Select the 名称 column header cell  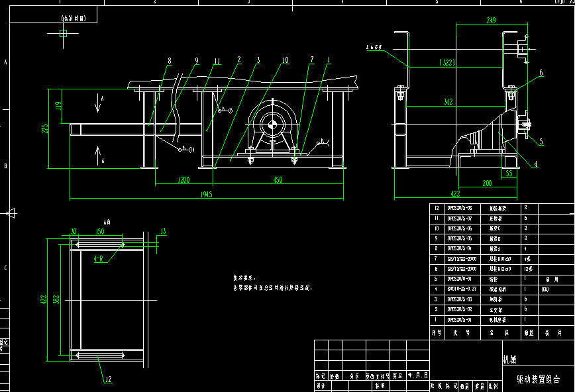click(500, 333)
